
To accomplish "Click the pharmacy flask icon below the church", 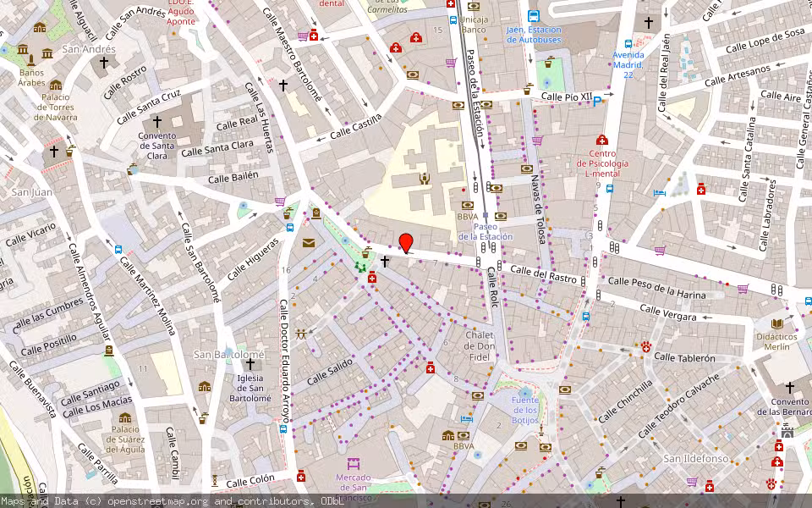I will (371, 277).
